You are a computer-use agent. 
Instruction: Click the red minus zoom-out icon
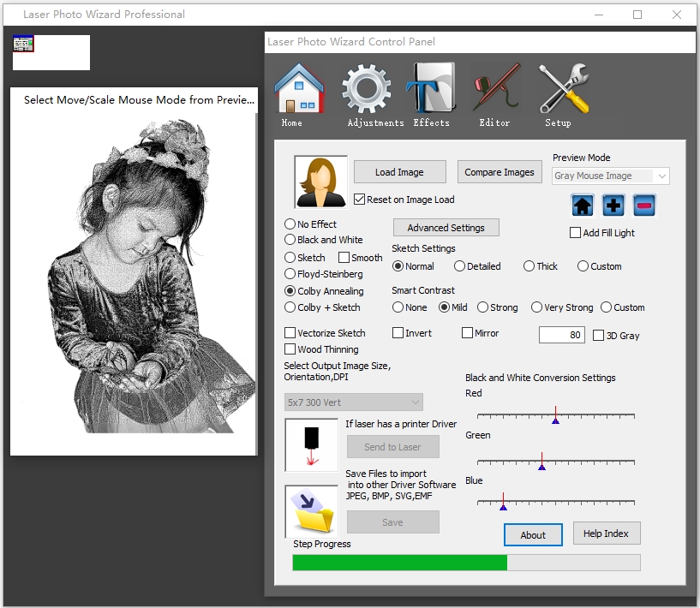[644, 206]
